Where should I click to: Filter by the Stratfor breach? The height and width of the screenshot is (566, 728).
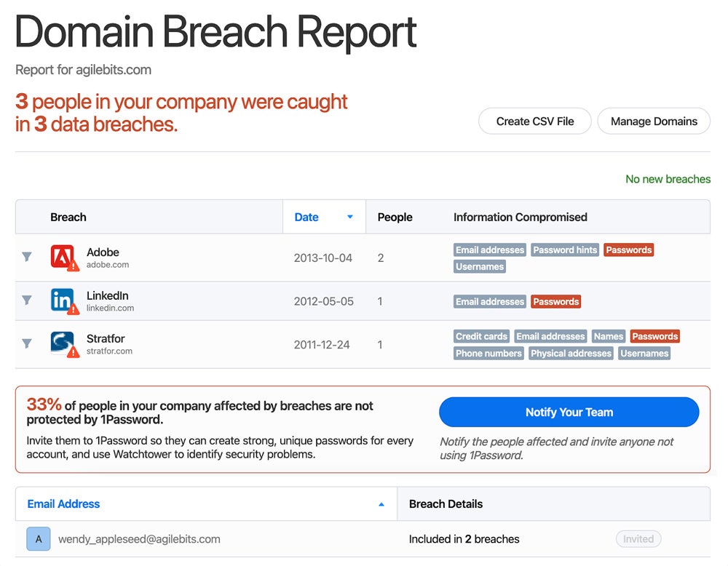pos(27,343)
